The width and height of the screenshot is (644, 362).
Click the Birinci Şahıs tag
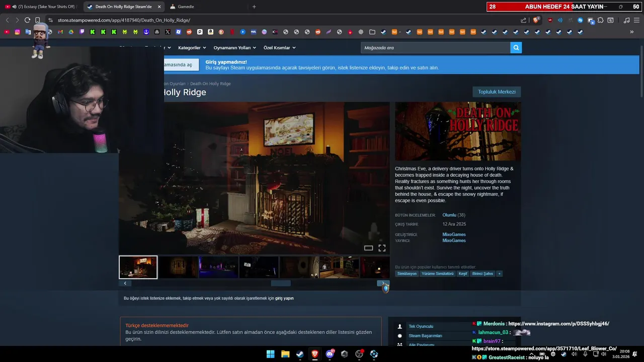coord(482,274)
